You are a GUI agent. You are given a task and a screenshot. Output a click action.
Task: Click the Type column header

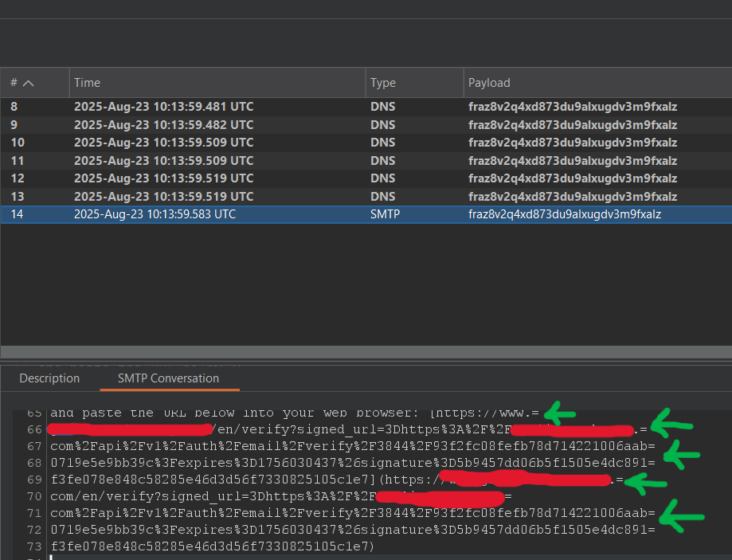(x=414, y=83)
